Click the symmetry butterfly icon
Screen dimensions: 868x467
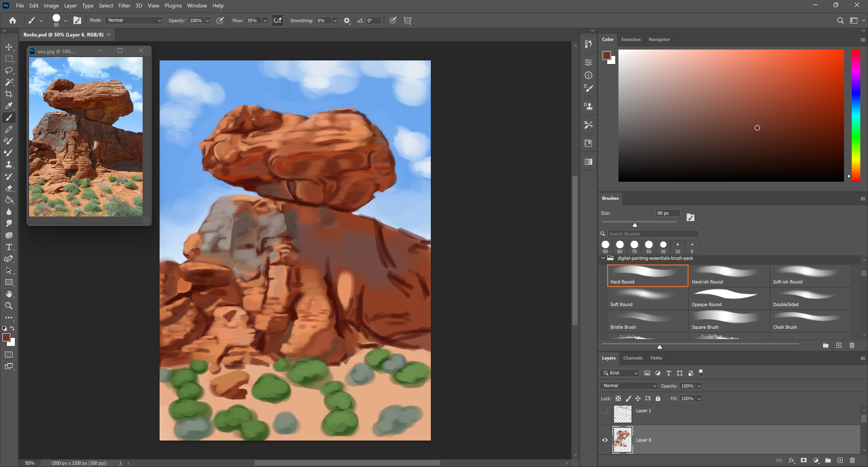(x=407, y=21)
